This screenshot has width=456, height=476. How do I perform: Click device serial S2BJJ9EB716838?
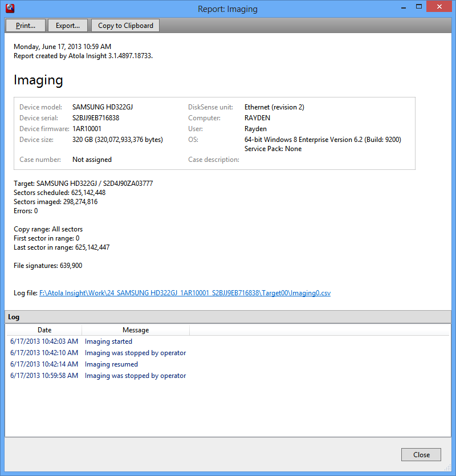[x=96, y=118]
